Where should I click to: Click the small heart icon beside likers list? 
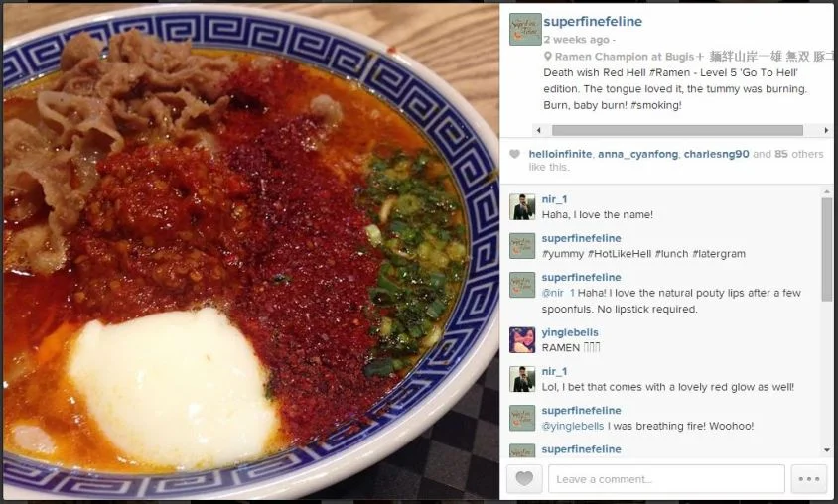[514, 155]
